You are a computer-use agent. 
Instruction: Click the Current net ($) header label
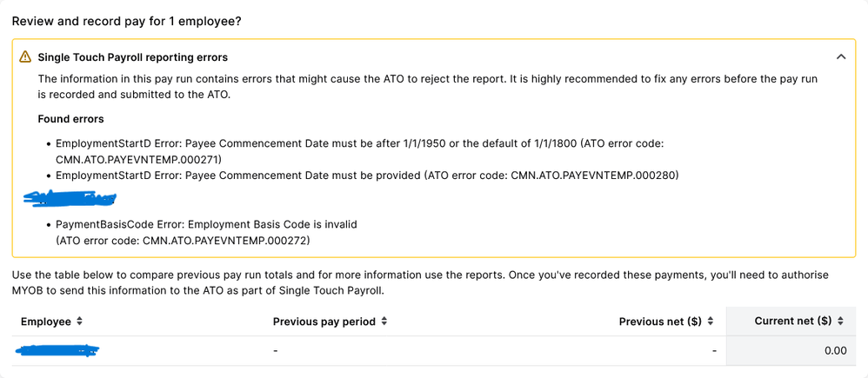[x=792, y=322]
